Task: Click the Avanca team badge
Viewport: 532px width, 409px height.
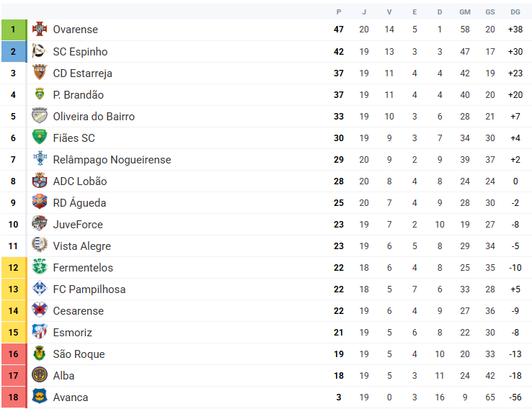Action: tap(39, 397)
